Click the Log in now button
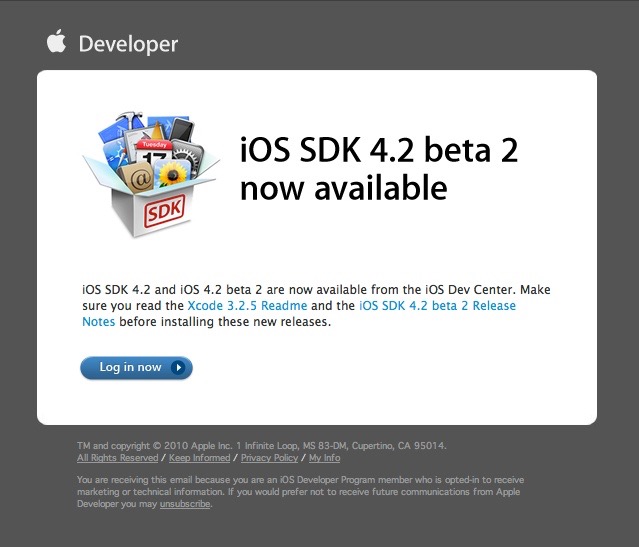This screenshot has height=547, width=639. 136,368
